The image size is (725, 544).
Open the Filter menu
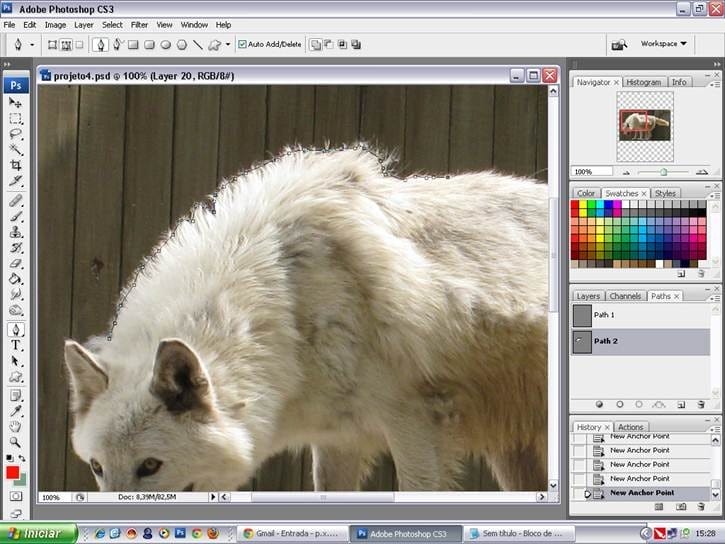139,25
